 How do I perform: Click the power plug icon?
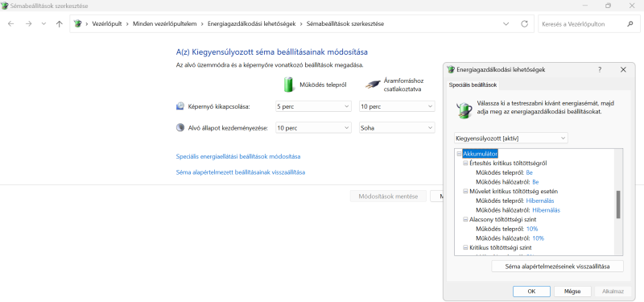tap(373, 85)
